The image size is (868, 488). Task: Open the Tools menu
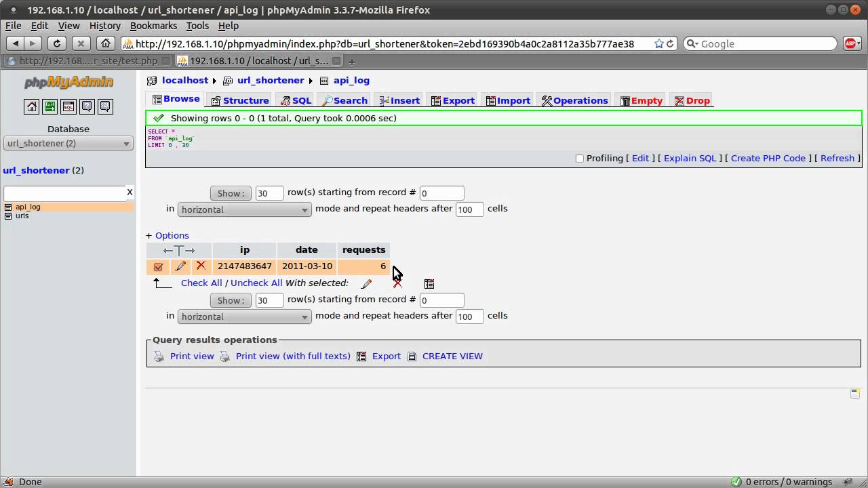(x=197, y=26)
